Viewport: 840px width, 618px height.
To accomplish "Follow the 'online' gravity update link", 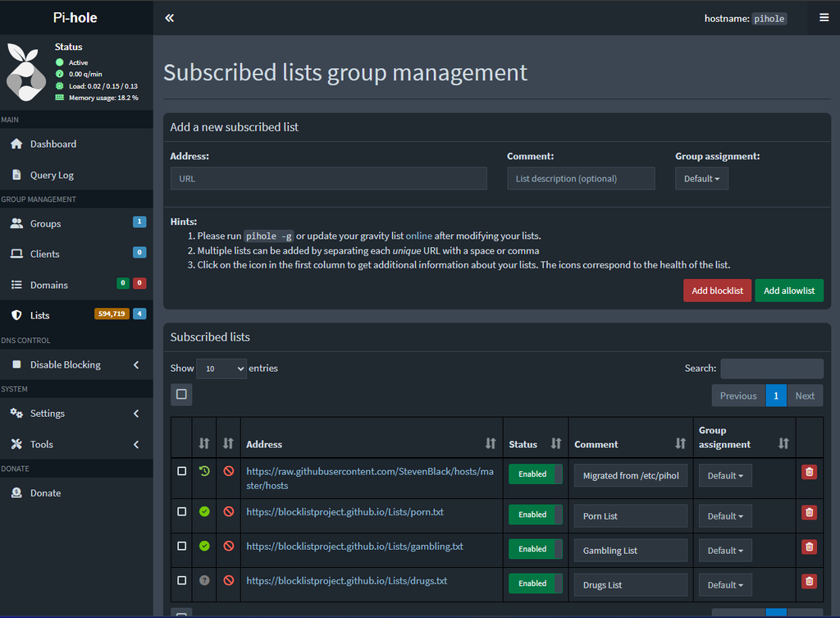I will [x=419, y=236].
